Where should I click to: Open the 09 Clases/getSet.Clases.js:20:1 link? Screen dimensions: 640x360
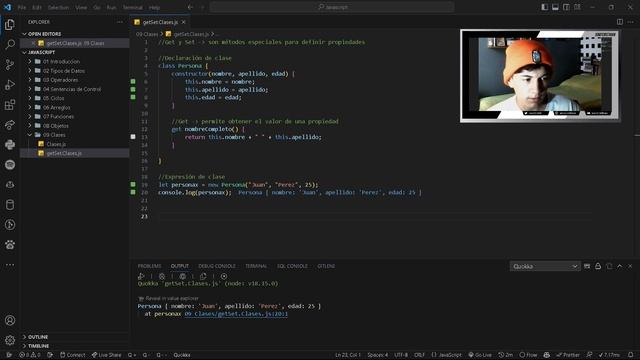236,314
